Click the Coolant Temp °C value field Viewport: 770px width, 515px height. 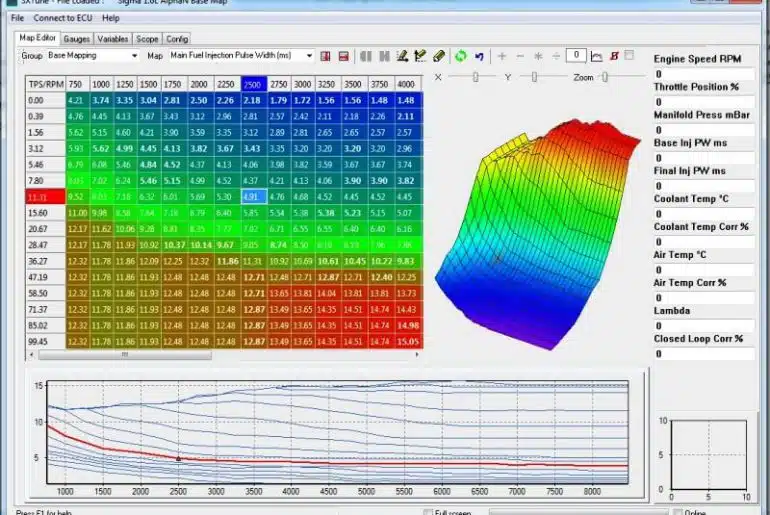point(704,214)
